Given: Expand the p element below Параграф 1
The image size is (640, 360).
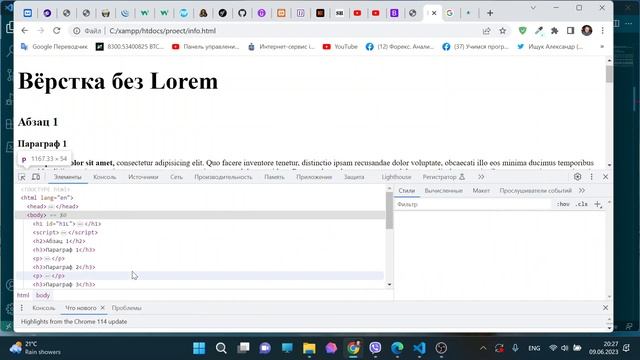Looking at the screenshot, I should tap(48, 259).
